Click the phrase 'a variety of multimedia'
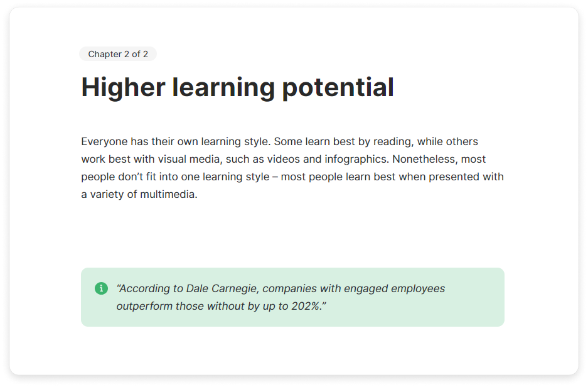 click(x=139, y=194)
